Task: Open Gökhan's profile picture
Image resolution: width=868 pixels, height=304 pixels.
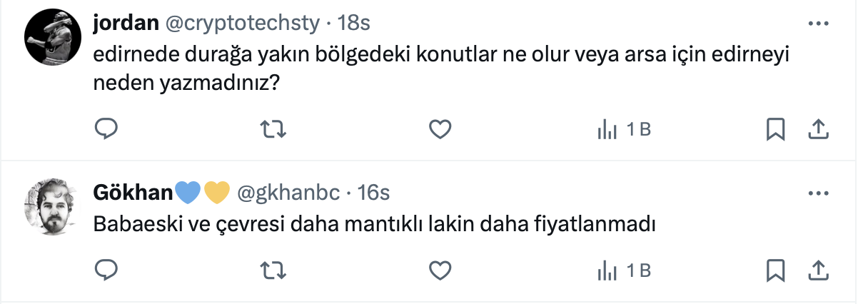Action: point(50,207)
